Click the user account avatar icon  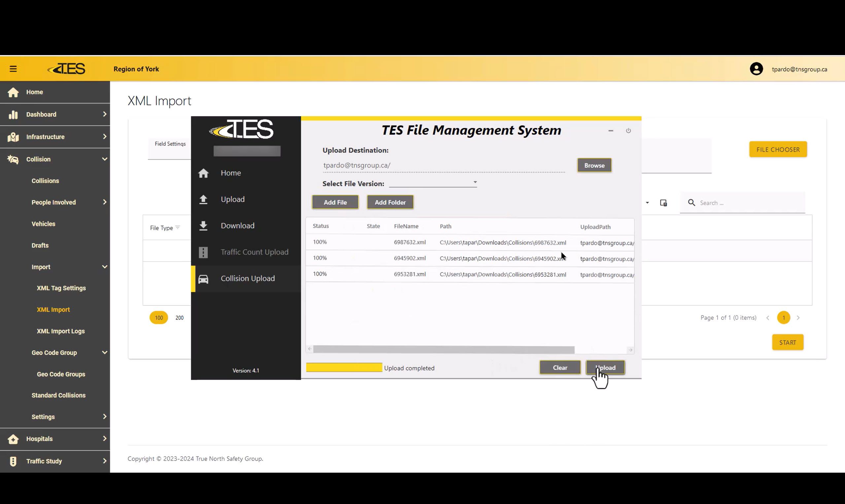(756, 69)
